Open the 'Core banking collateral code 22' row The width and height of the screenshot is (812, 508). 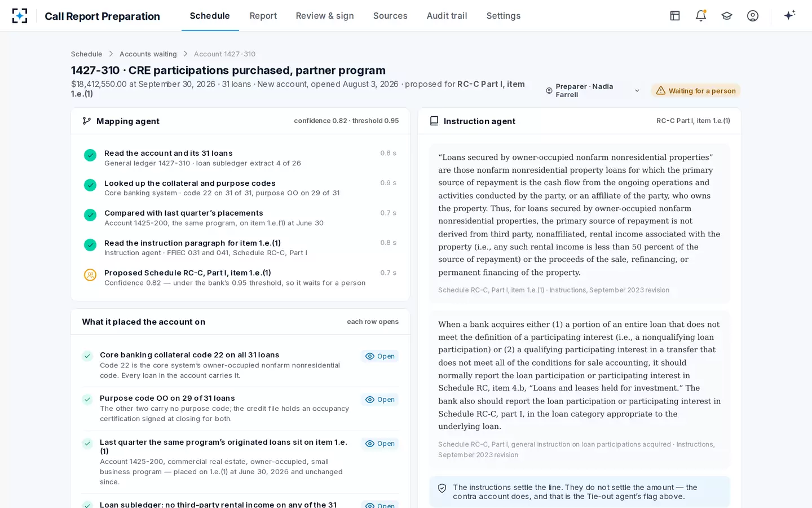[380, 356]
